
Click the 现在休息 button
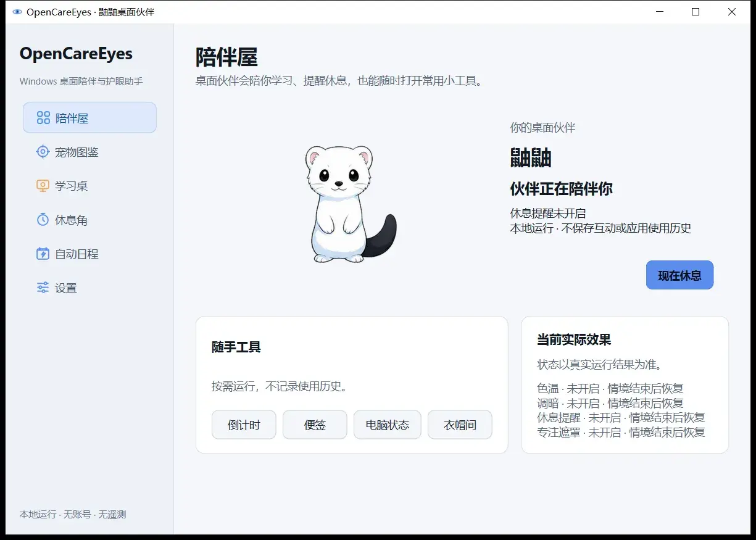(679, 275)
